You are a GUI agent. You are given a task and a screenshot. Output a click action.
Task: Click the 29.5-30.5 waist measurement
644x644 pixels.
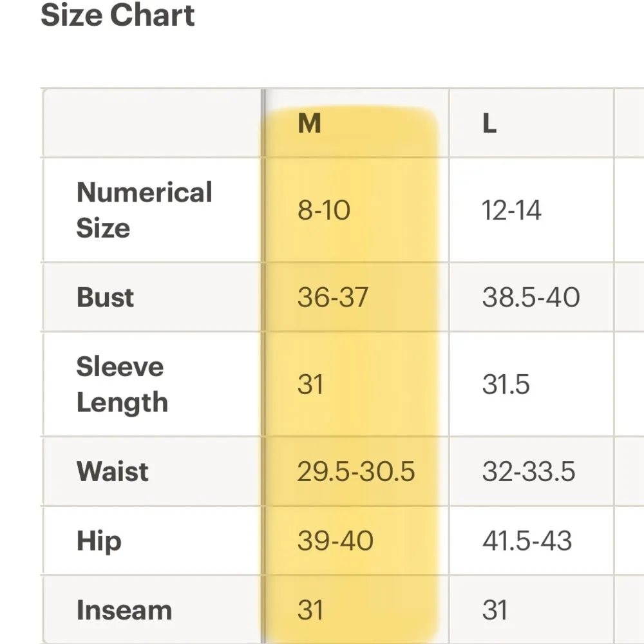point(355,472)
